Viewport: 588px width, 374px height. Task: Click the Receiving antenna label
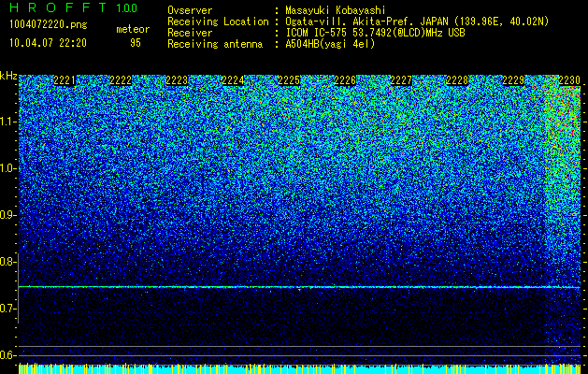click(215, 44)
